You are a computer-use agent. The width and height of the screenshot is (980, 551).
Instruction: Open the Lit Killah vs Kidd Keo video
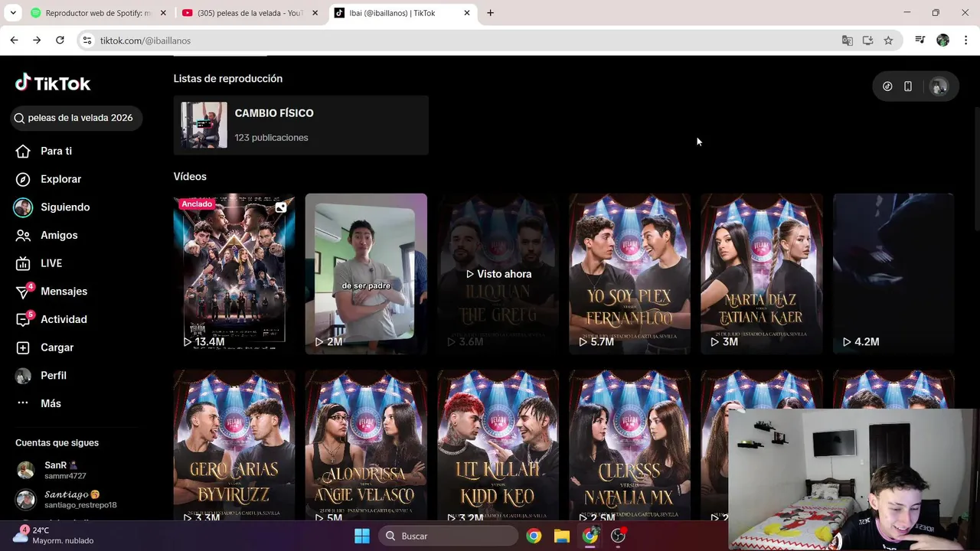point(498,445)
